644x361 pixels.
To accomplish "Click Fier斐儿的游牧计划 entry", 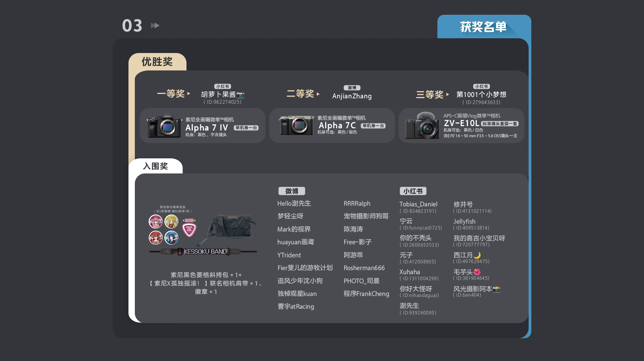I will tap(305, 268).
